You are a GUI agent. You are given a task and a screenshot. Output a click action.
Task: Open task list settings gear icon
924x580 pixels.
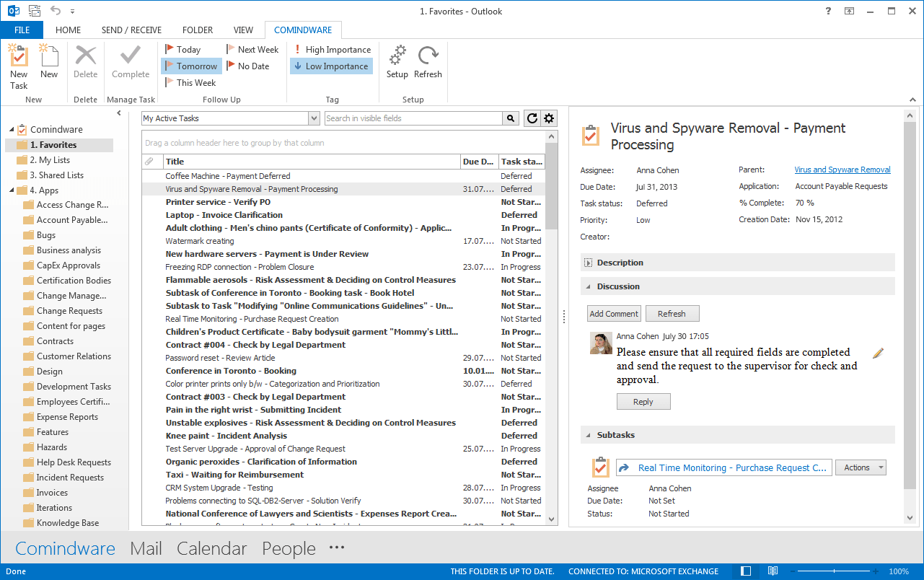click(x=549, y=118)
